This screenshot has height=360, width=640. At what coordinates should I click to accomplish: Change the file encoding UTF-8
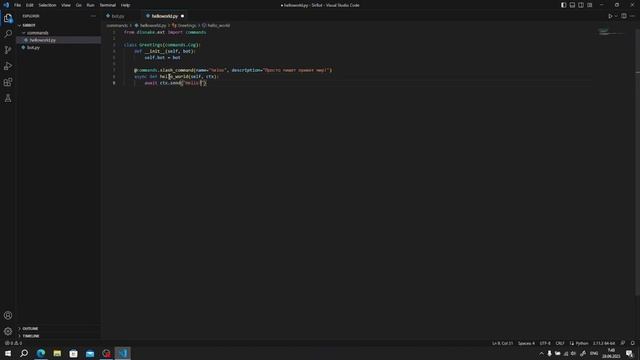[x=545, y=343]
